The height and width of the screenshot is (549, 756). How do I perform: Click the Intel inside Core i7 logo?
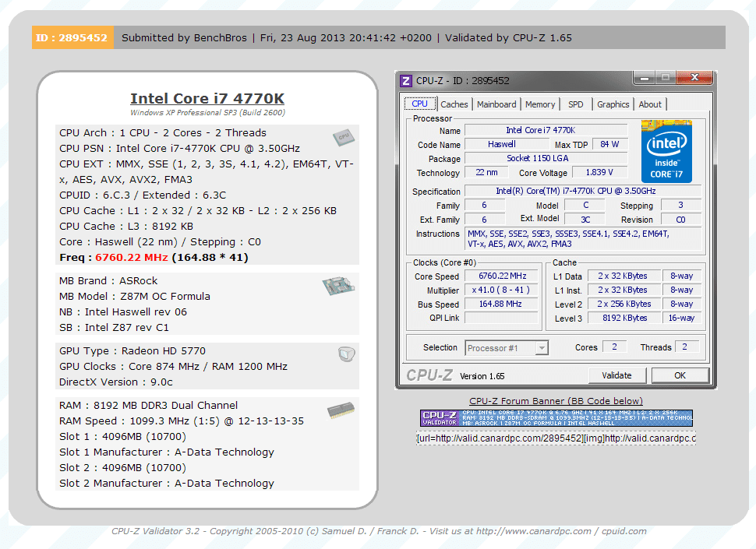[667, 152]
